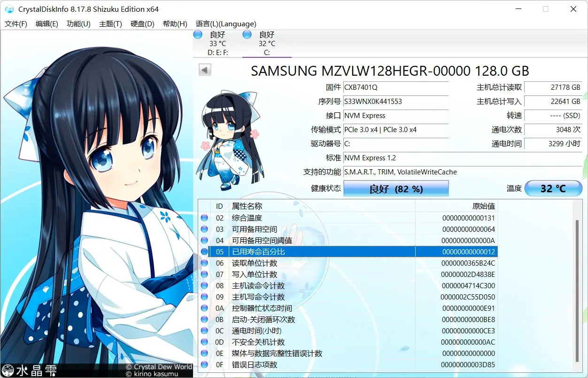Click the CrystalDiskInfo app icon in title bar
The width and height of the screenshot is (588, 378).
click(9, 9)
